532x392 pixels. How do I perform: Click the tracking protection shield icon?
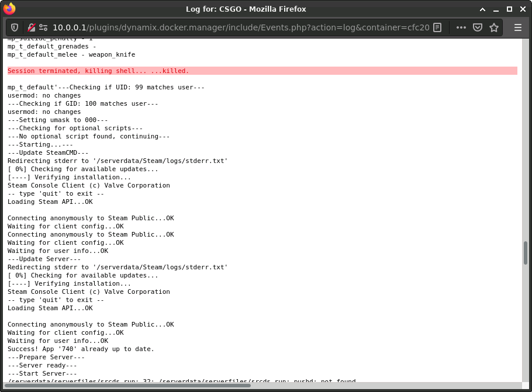tap(15, 27)
